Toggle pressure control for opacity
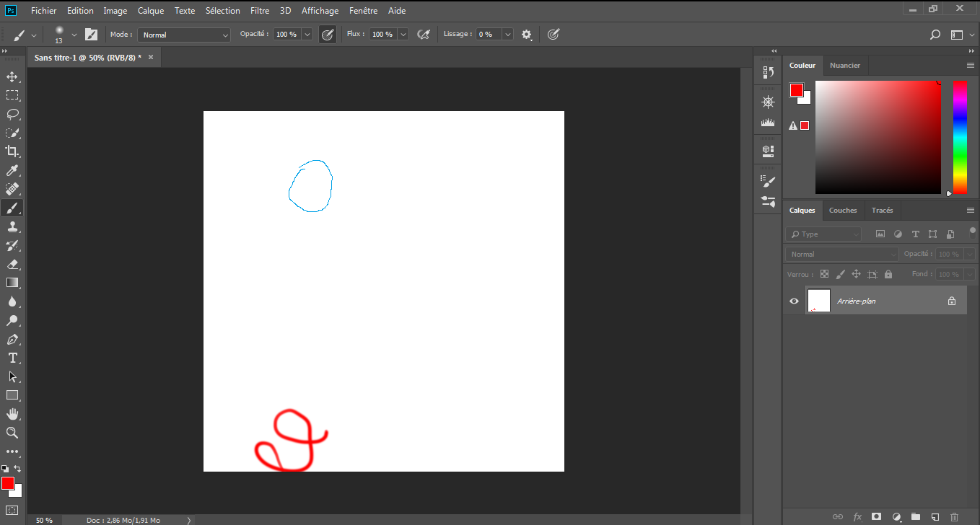980x525 pixels. click(x=328, y=34)
